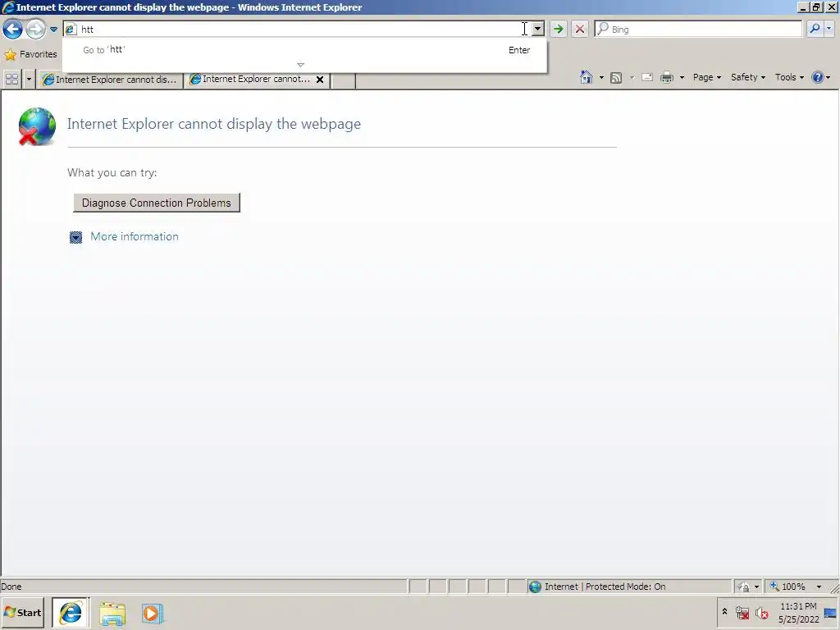840x630 pixels.
Task: Open the Quick Tabs grid view
Action: [x=11, y=80]
